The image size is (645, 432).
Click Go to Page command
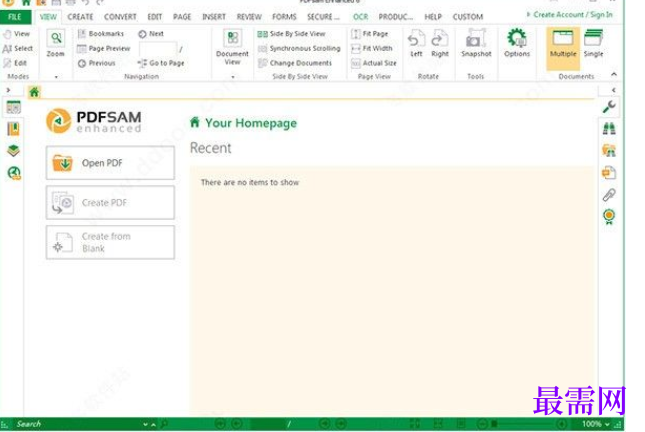[161, 63]
